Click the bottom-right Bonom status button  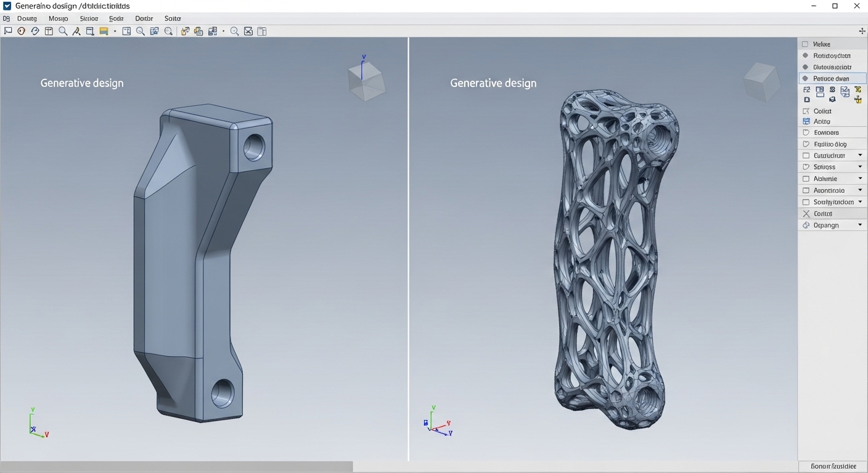833,467
